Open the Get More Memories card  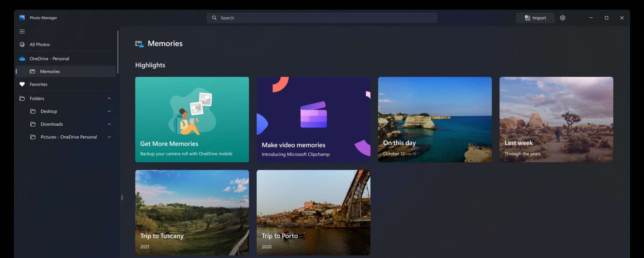point(192,119)
